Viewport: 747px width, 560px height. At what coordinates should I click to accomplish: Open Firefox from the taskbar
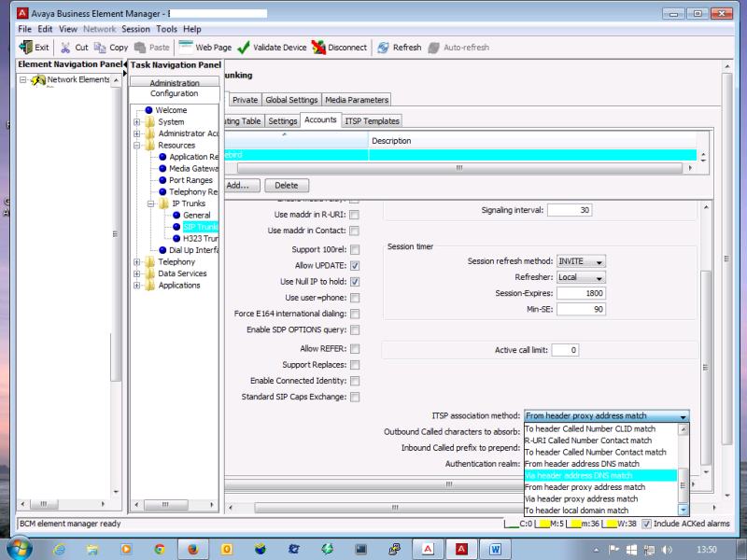(x=193, y=549)
